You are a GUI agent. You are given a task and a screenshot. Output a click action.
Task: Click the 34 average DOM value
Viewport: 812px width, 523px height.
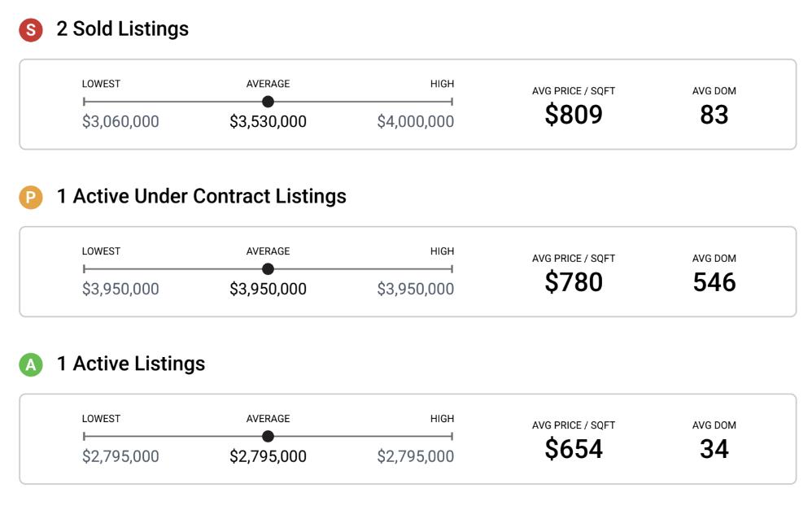click(x=714, y=449)
